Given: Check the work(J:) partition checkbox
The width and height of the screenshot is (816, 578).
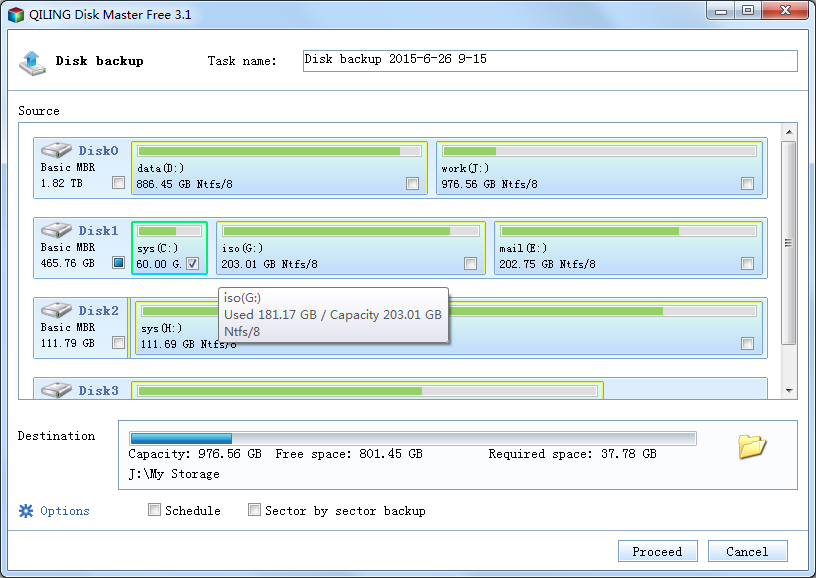Looking at the screenshot, I should [747, 184].
